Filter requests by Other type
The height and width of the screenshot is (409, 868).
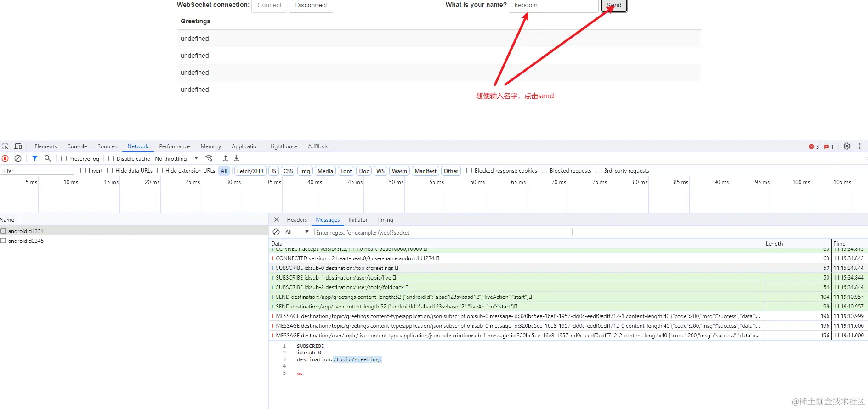[451, 171]
